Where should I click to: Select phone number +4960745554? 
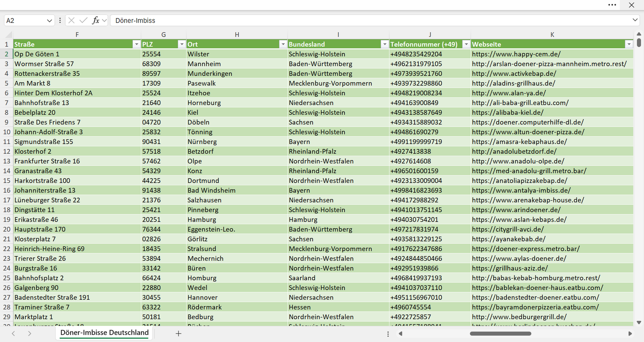[430, 307]
